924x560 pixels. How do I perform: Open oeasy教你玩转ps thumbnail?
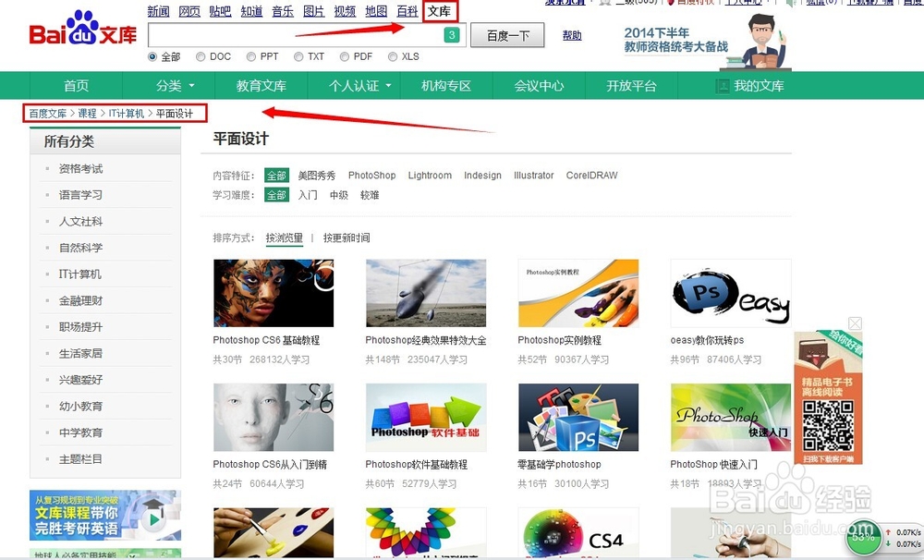[731, 293]
